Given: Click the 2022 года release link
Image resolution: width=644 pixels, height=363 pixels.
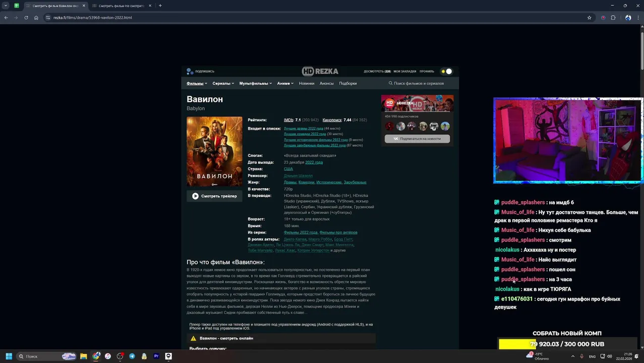Looking at the screenshot, I should tap(314, 162).
